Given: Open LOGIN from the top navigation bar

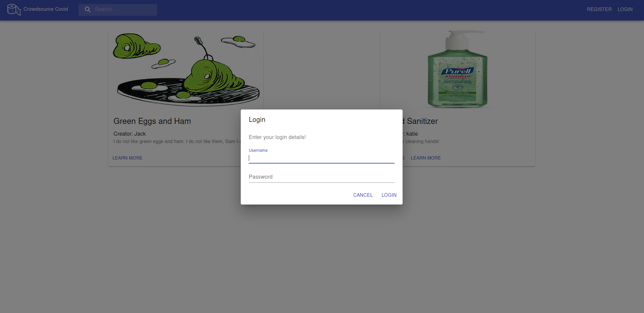Looking at the screenshot, I should point(625,9).
